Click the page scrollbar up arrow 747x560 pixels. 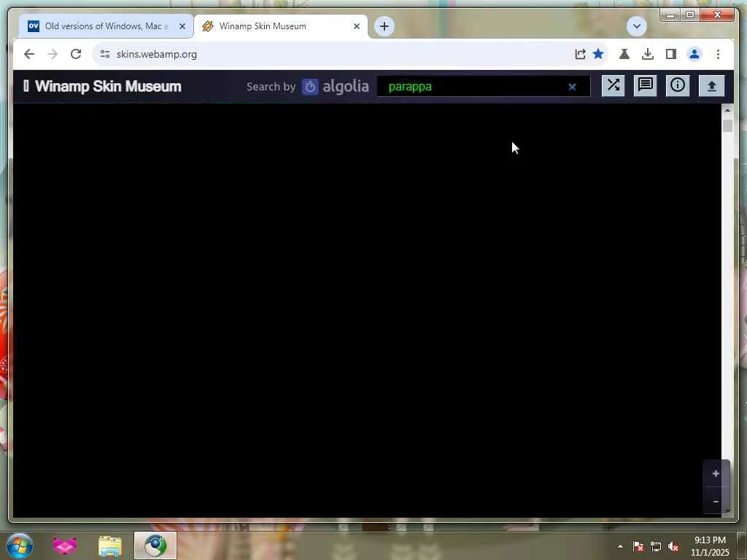727,110
